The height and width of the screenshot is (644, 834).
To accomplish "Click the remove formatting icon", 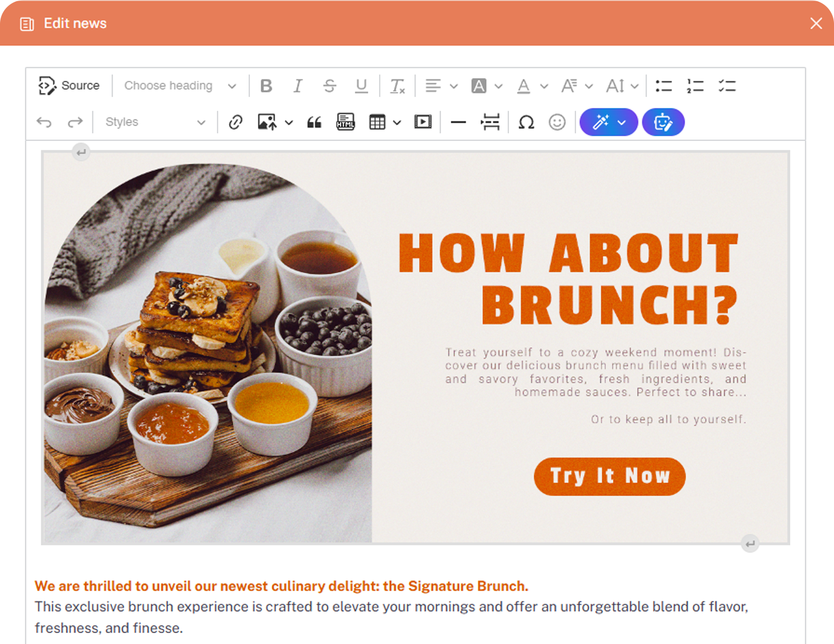I will pyautogui.click(x=397, y=86).
